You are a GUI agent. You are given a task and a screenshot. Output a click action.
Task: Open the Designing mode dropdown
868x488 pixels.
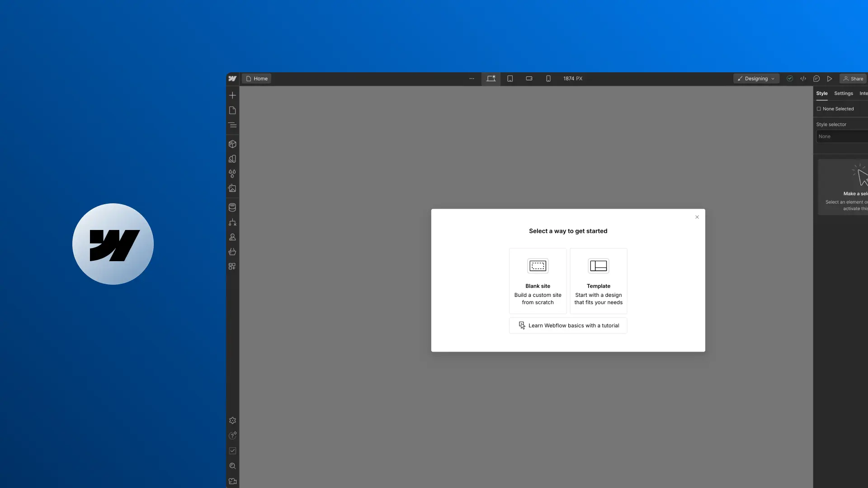coord(756,79)
